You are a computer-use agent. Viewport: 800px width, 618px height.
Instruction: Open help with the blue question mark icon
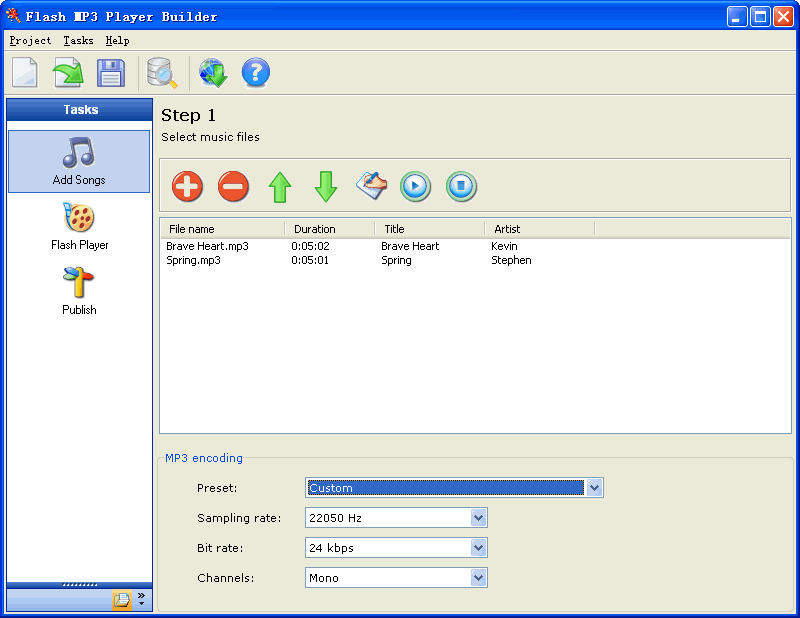click(x=256, y=72)
